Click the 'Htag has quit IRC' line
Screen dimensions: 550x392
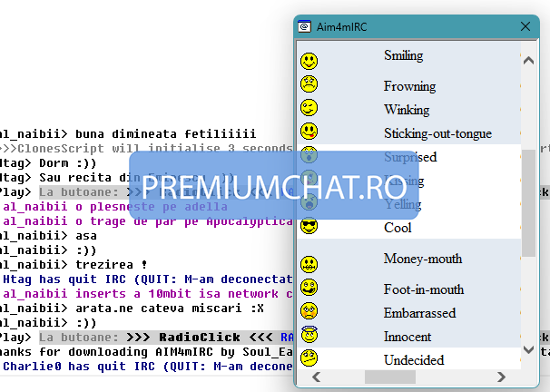coord(147,279)
